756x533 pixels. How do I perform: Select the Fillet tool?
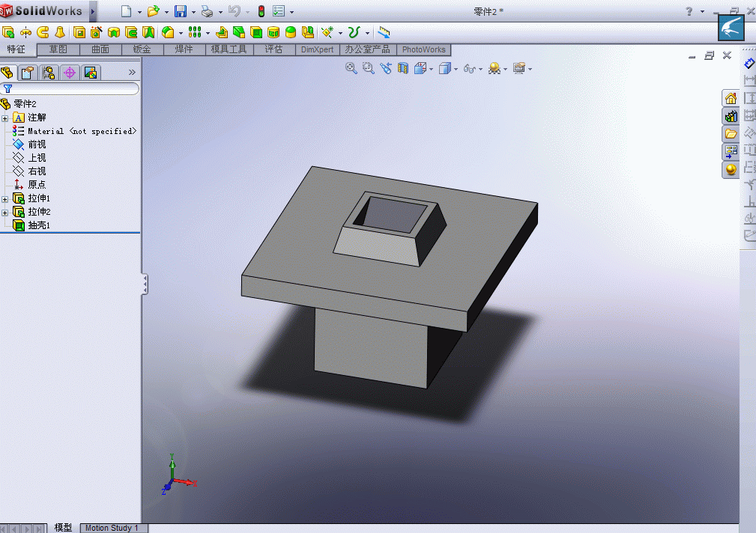[x=168, y=32]
